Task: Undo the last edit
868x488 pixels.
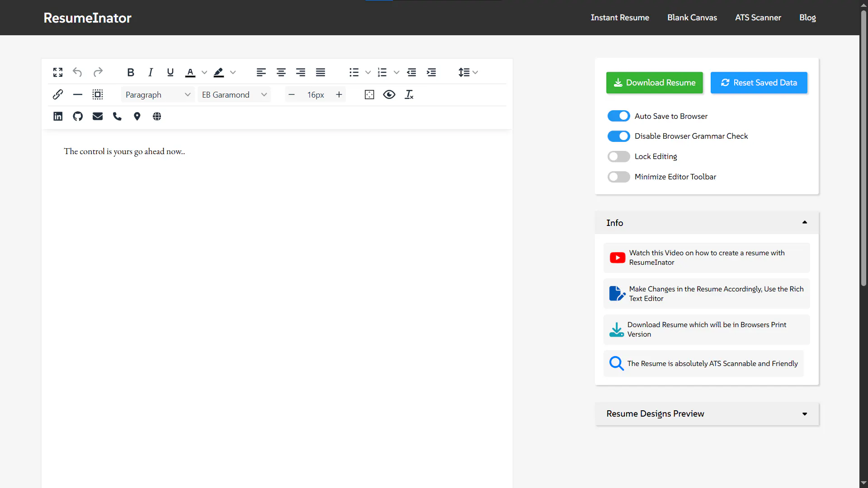Action: pyautogui.click(x=77, y=72)
